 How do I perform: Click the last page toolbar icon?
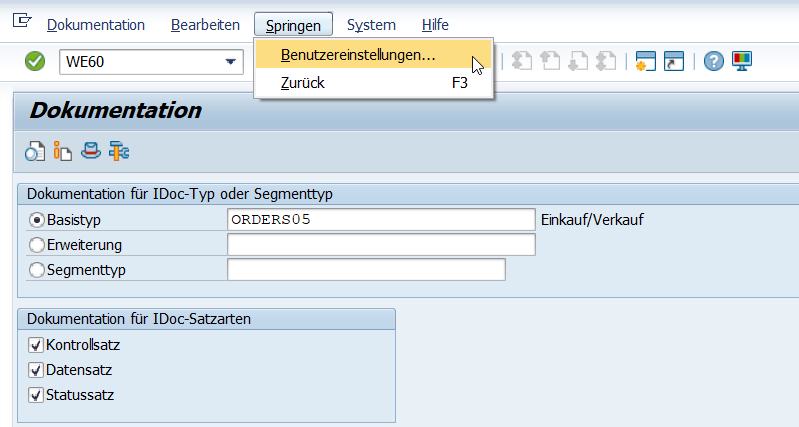[606, 61]
